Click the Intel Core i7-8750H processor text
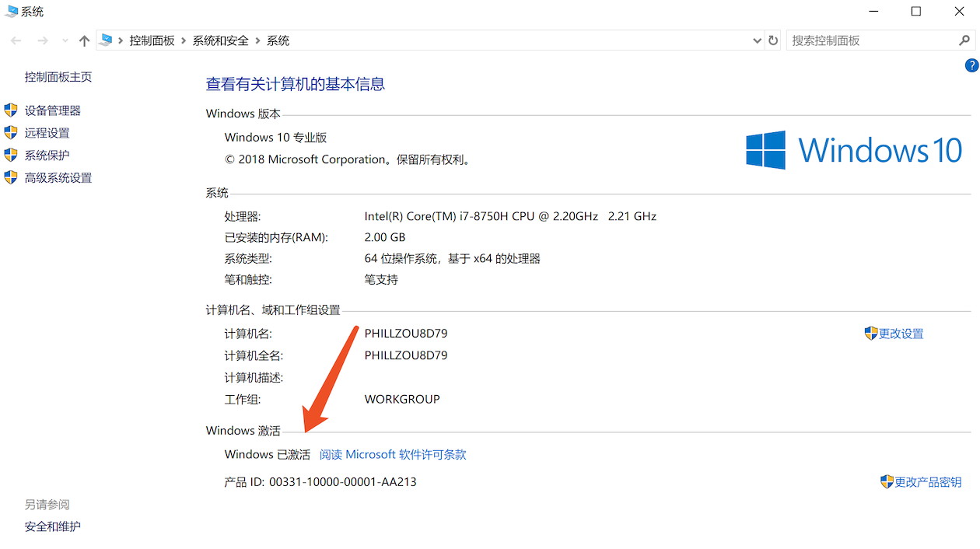Screen dimensions: 980x549 510,216
